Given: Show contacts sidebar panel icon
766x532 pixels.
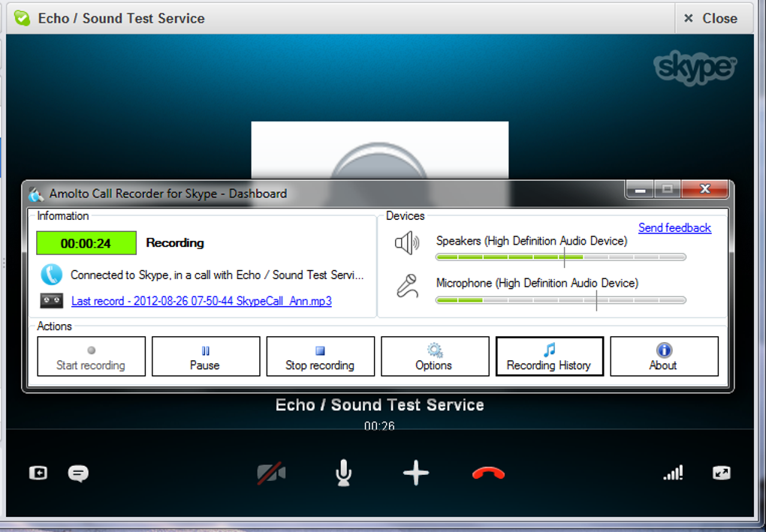Looking at the screenshot, I should [x=38, y=473].
